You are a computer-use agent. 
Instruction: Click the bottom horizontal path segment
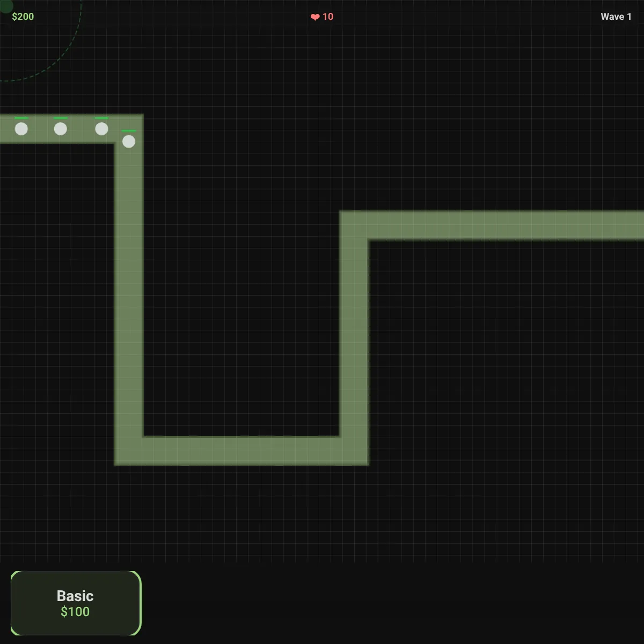(241, 451)
